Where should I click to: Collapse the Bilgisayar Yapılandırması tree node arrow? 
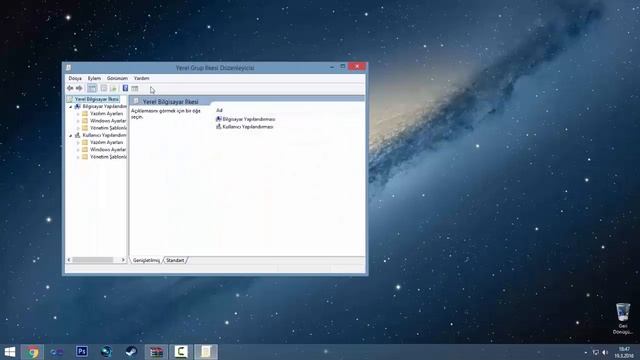tap(71, 107)
